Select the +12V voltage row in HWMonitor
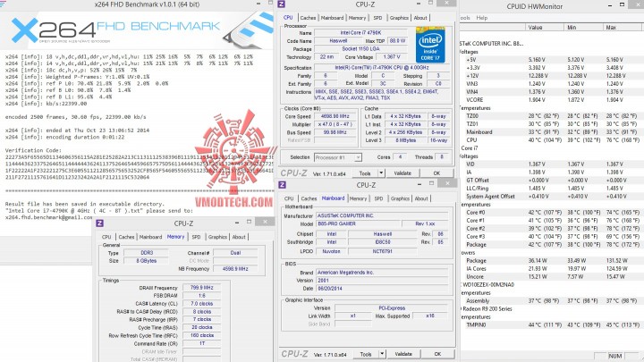Viewport: 644px width, 362px height. click(552, 75)
